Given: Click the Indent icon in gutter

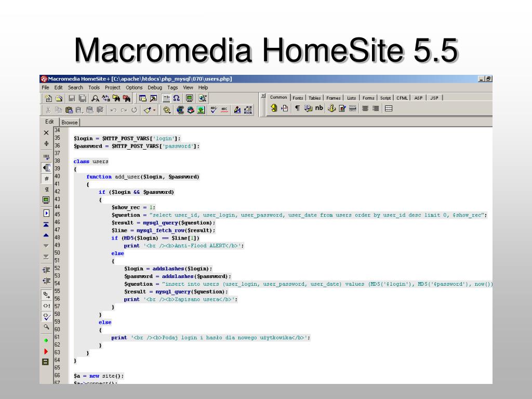Looking at the screenshot, I should click(x=46, y=270).
